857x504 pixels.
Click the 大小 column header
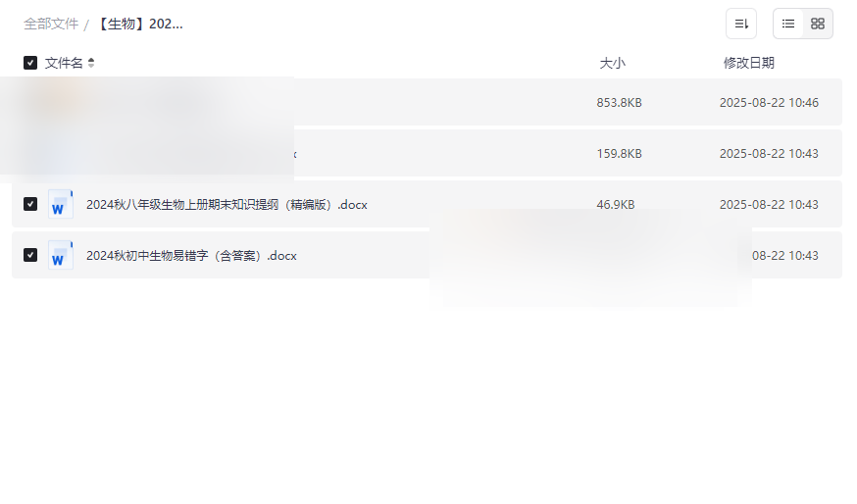click(x=612, y=64)
